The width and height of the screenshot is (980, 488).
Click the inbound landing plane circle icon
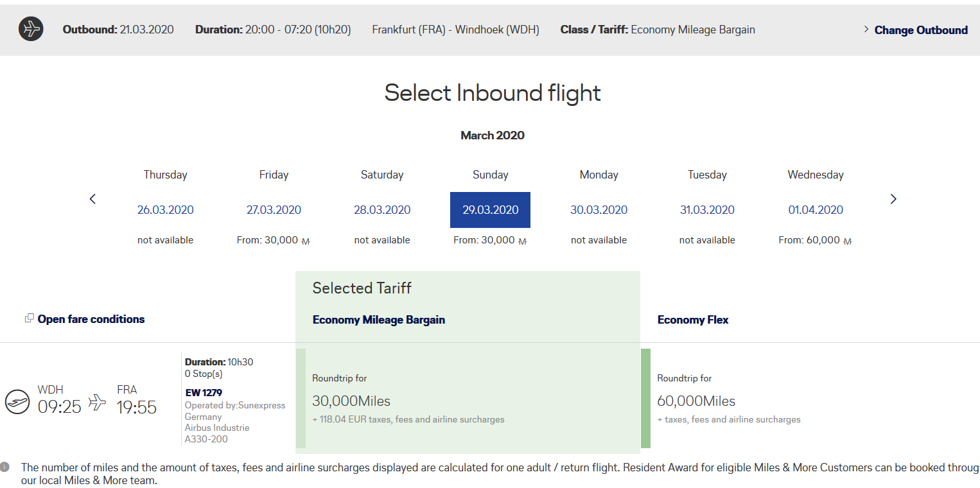(x=17, y=401)
